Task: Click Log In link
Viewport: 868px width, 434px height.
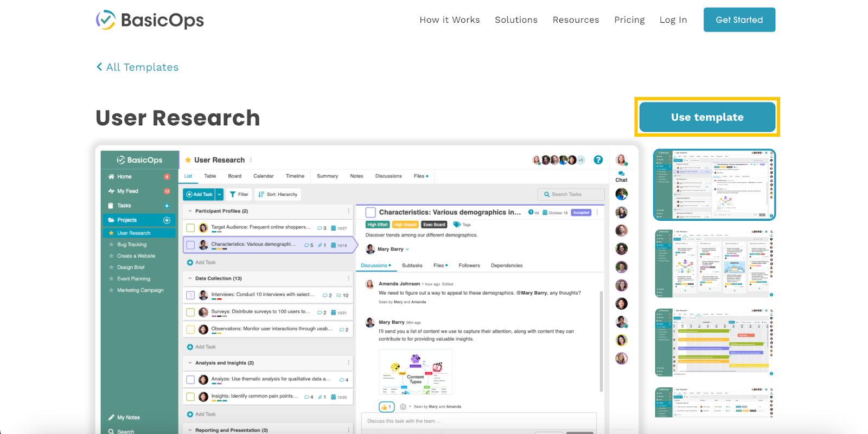Action: (x=673, y=20)
